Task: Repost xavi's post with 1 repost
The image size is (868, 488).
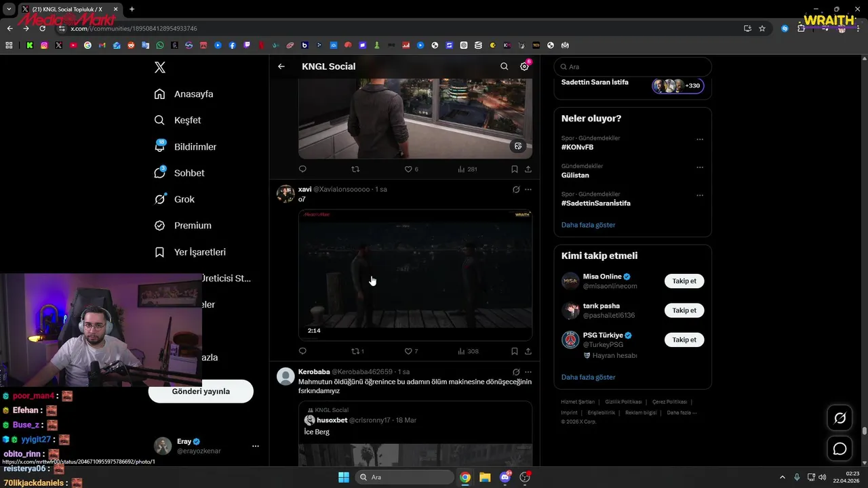Action: pos(357,351)
